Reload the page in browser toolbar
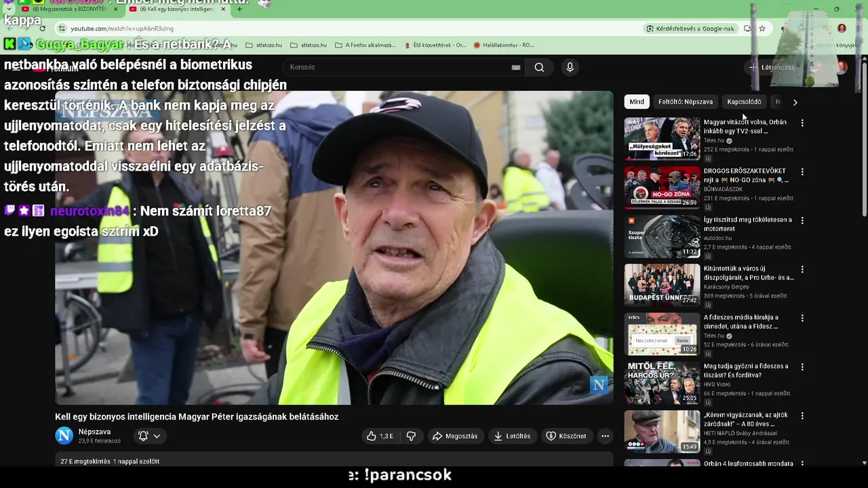Image resolution: width=868 pixels, height=488 pixels. (x=42, y=28)
